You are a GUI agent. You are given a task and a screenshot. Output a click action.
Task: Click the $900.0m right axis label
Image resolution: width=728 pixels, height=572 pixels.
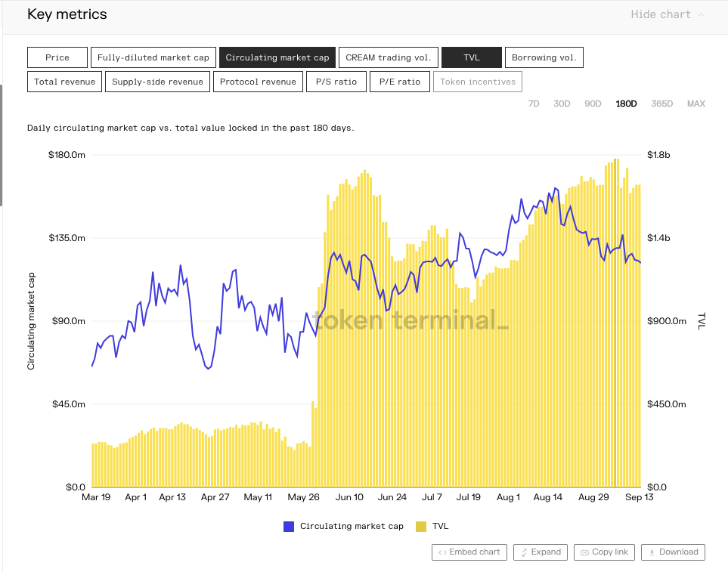667,321
